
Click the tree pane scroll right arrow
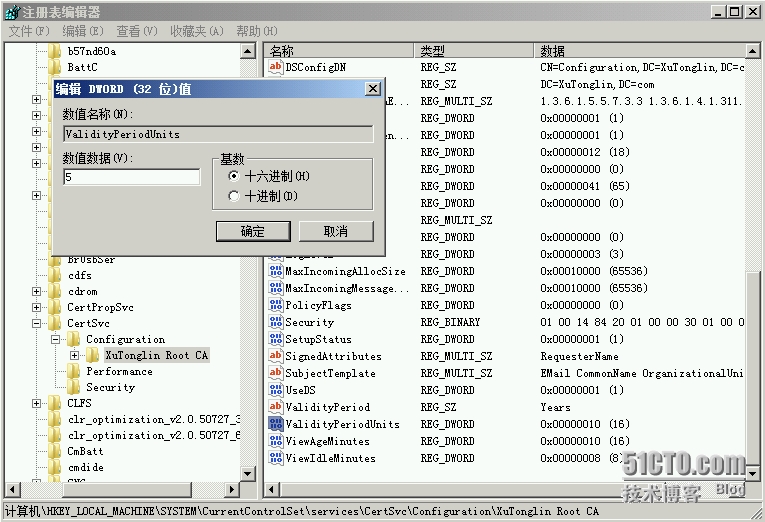pyautogui.click(x=232, y=489)
